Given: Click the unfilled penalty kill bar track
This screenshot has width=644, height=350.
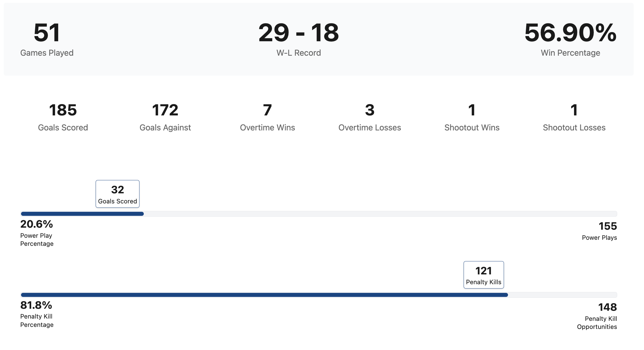Looking at the screenshot, I should click(562, 295).
